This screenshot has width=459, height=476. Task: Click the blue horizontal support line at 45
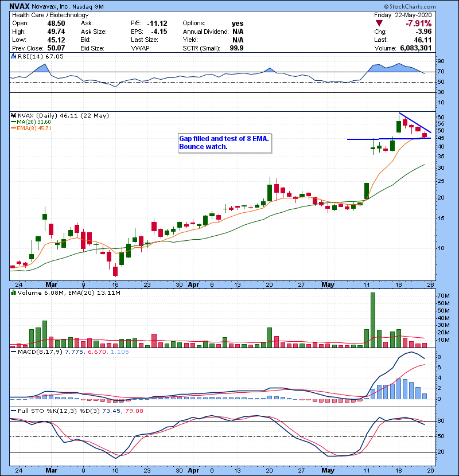pyautogui.click(x=389, y=139)
